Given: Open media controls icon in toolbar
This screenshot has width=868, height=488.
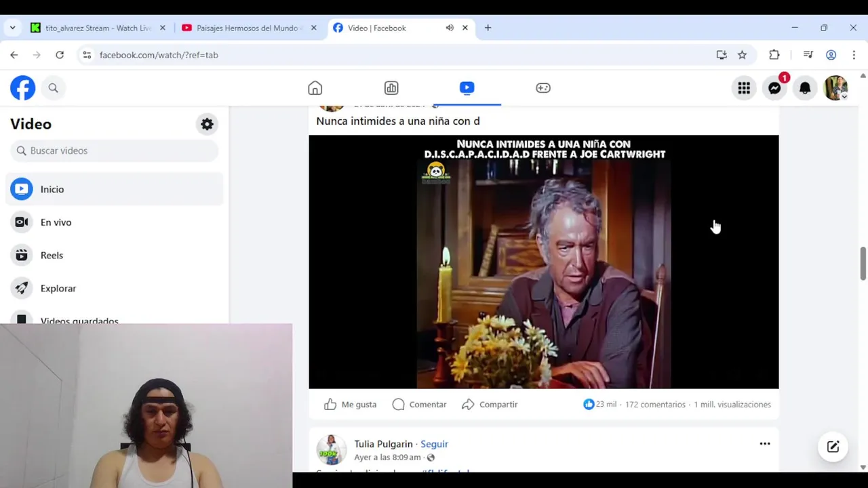Looking at the screenshot, I should click(x=808, y=55).
